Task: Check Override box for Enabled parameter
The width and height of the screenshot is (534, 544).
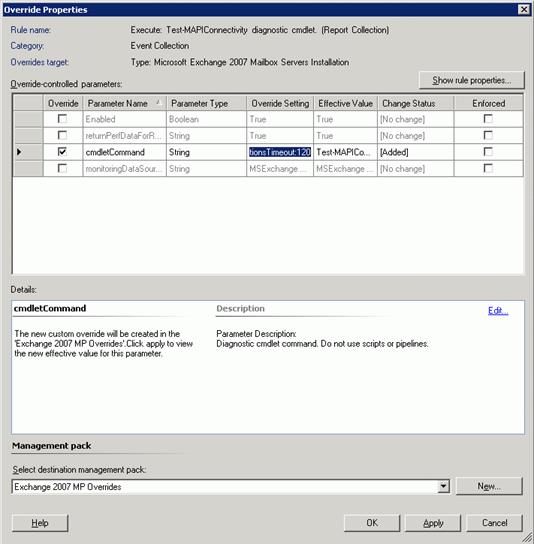Action: (62, 119)
